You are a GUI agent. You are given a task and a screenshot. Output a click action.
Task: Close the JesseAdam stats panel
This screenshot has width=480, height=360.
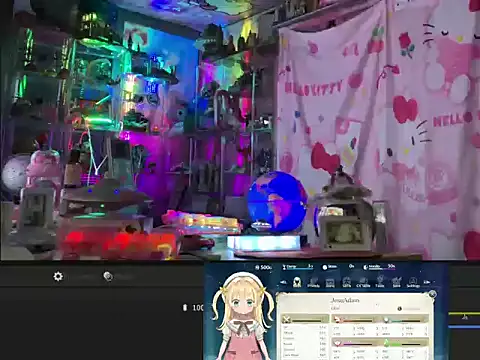pyautogui.click(x=432, y=294)
